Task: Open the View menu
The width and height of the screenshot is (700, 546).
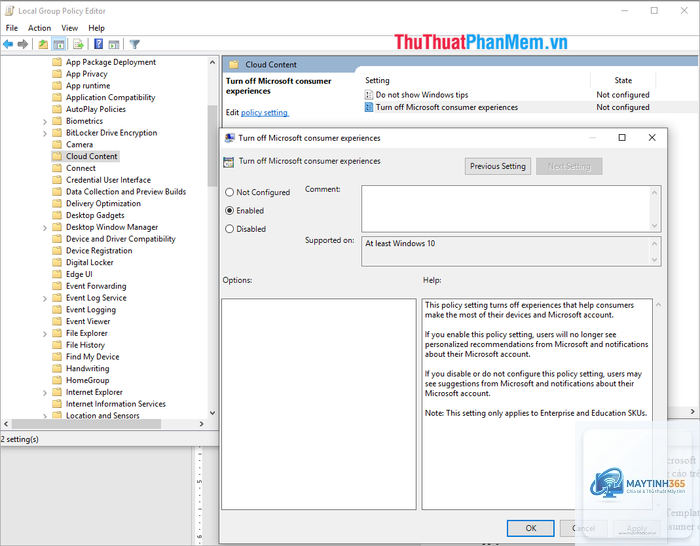Action: [x=69, y=28]
